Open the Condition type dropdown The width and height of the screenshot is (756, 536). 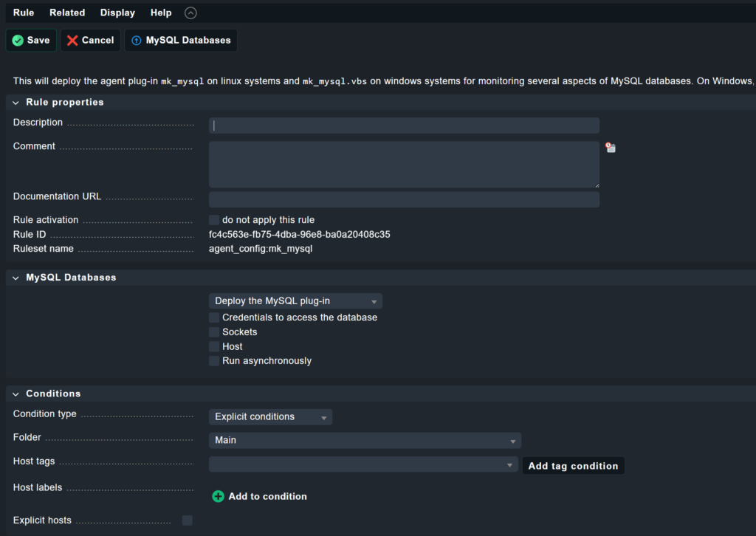click(x=270, y=417)
